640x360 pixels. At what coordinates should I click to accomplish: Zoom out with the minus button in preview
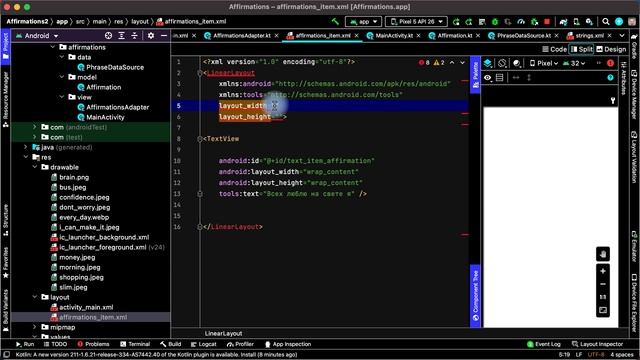click(x=603, y=284)
